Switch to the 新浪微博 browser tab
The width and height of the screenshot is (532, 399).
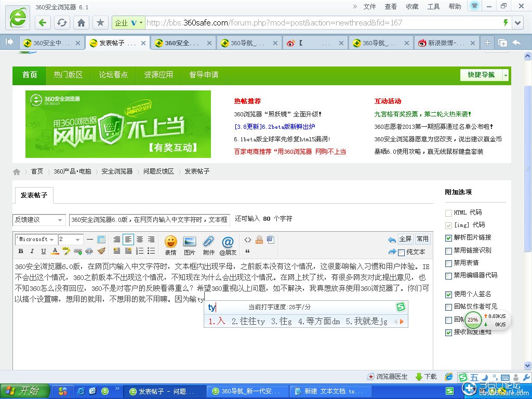point(446,43)
